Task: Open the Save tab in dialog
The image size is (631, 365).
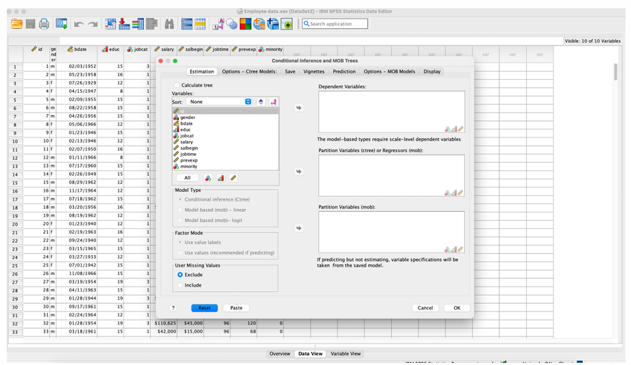Action: (290, 71)
